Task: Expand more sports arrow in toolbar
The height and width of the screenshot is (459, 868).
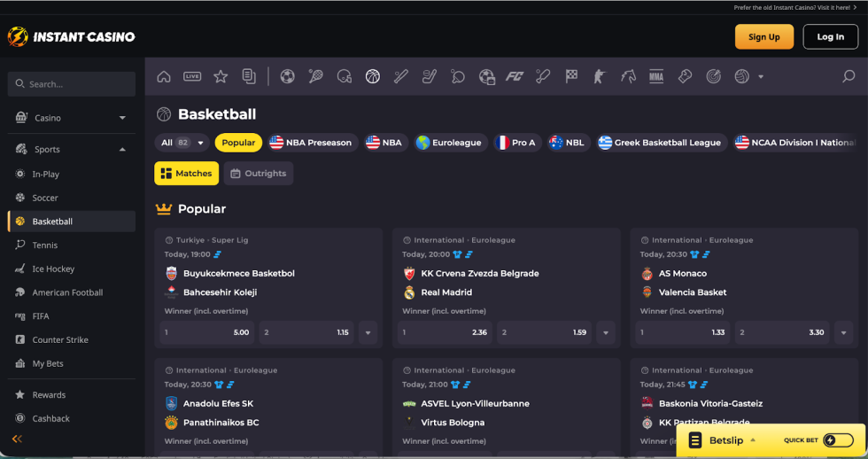Action: click(x=761, y=77)
